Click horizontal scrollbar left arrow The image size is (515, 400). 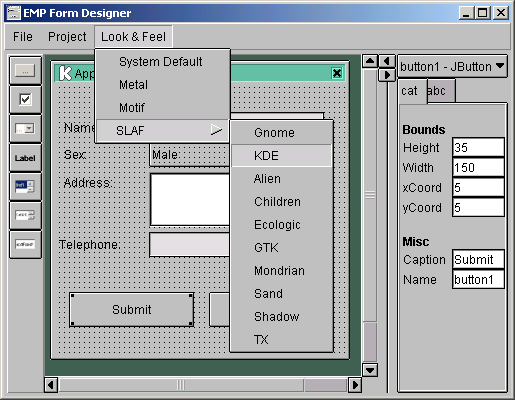pyautogui.click(x=51, y=385)
